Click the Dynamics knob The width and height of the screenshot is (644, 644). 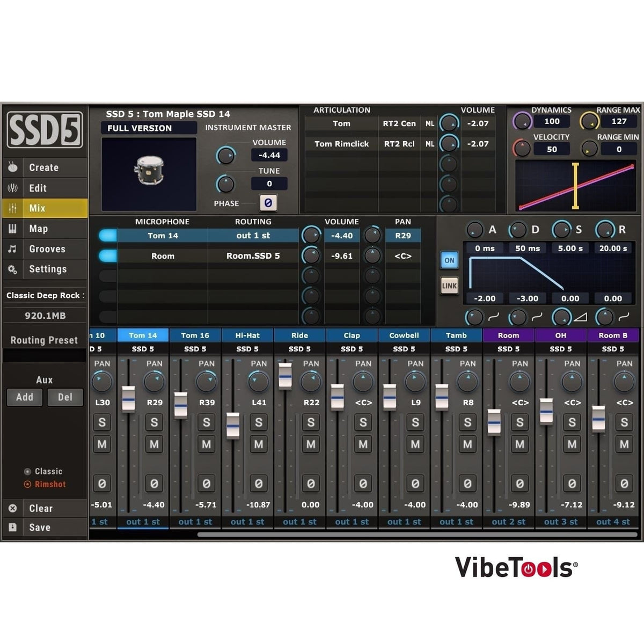click(x=522, y=121)
